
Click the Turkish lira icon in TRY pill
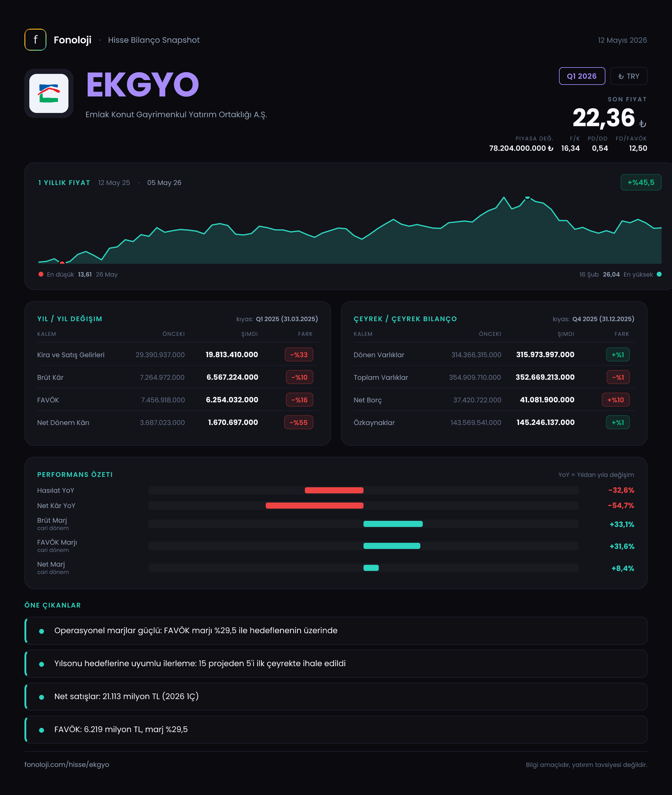click(x=621, y=77)
